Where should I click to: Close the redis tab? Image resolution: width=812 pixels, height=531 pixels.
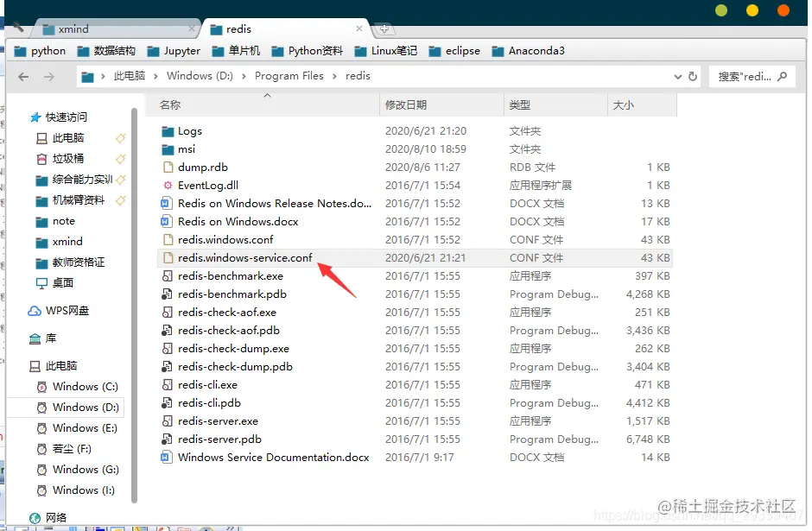(358, 29)
